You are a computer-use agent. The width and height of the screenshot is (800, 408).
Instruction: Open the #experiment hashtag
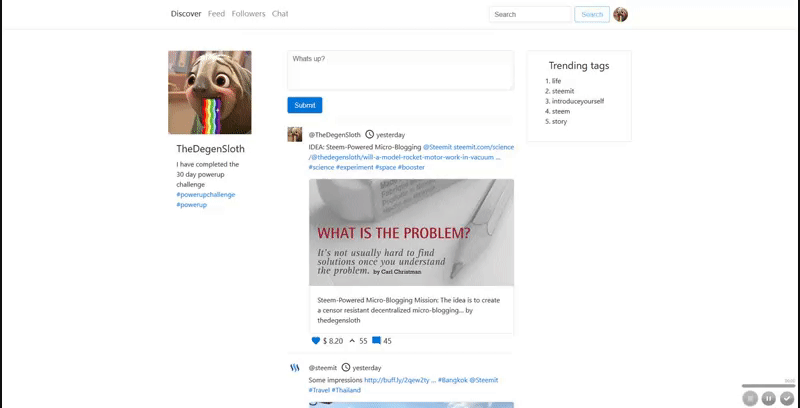355,167
